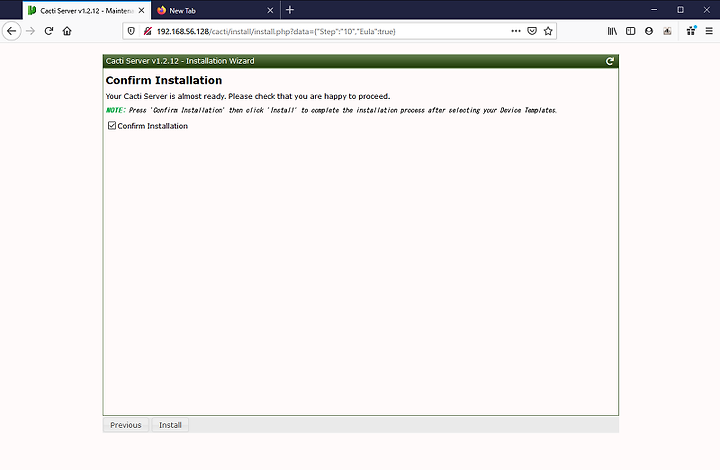Reload the page with browser refresh icon
This screenshot has width=720, height=470.
[x=49, y=31]
